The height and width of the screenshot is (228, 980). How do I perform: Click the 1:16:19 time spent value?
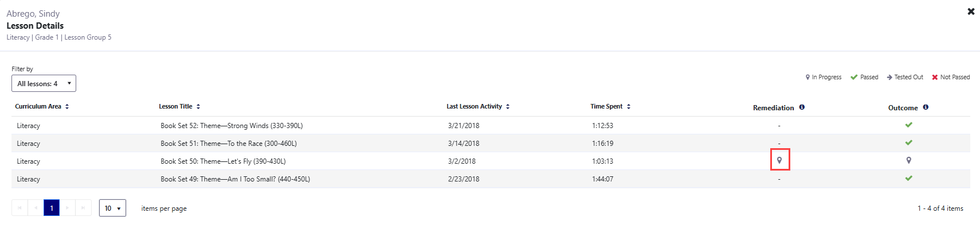602,144
